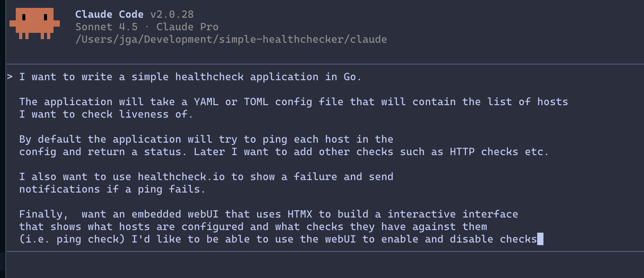Image resolution: width=644 pixels, height=278 pixels.
Task: Click the text cursor block after 'checks'
Action: coord(540,239)
